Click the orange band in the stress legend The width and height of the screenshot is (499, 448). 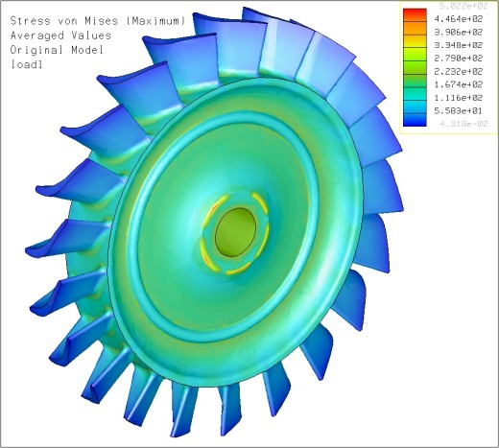(415, 29)
